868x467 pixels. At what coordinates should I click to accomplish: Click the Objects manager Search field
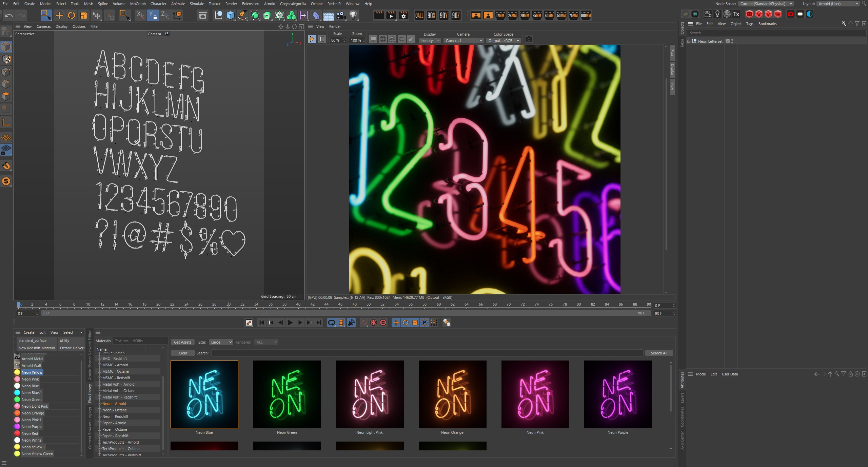[776, 33]
